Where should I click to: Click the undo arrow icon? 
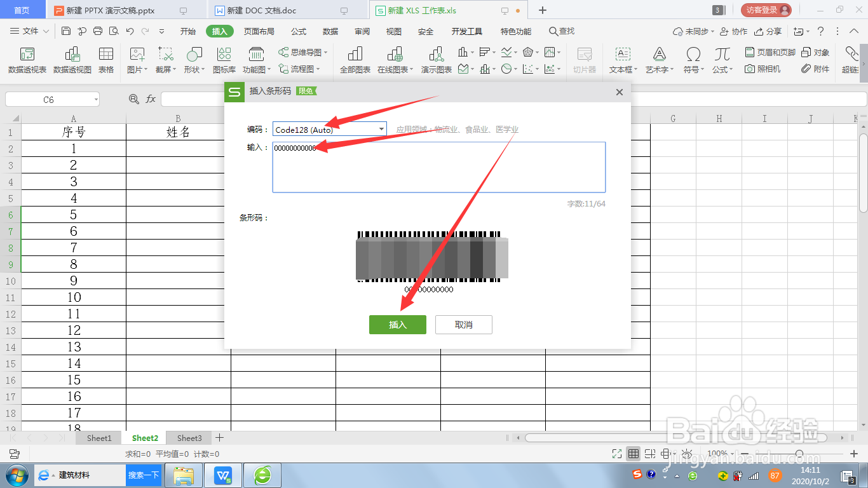130,31
